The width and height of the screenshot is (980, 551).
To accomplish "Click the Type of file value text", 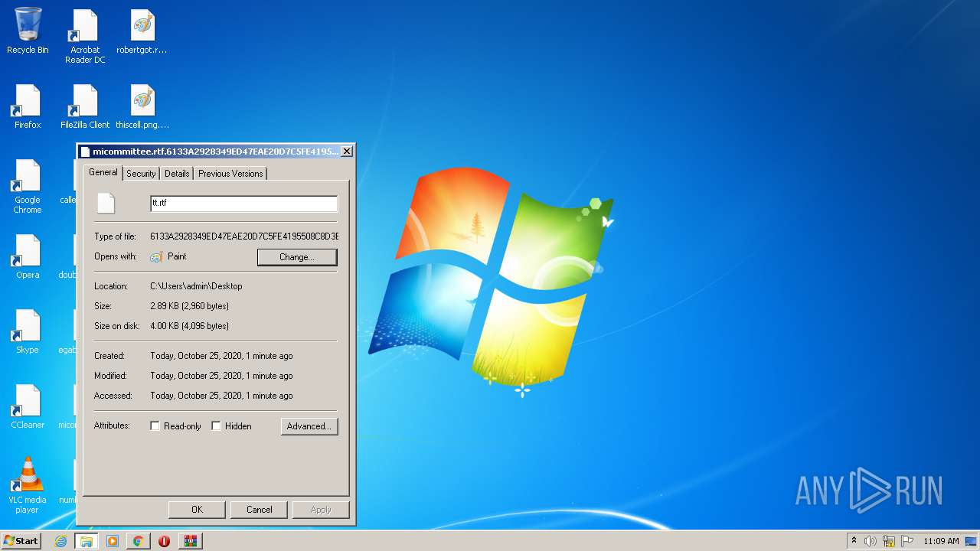I will (x=244, y=236).
